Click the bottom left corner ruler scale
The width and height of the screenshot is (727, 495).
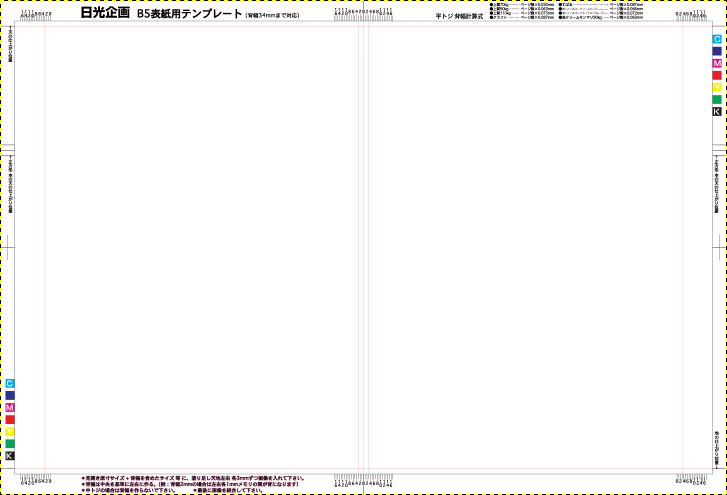pos(36,479)
